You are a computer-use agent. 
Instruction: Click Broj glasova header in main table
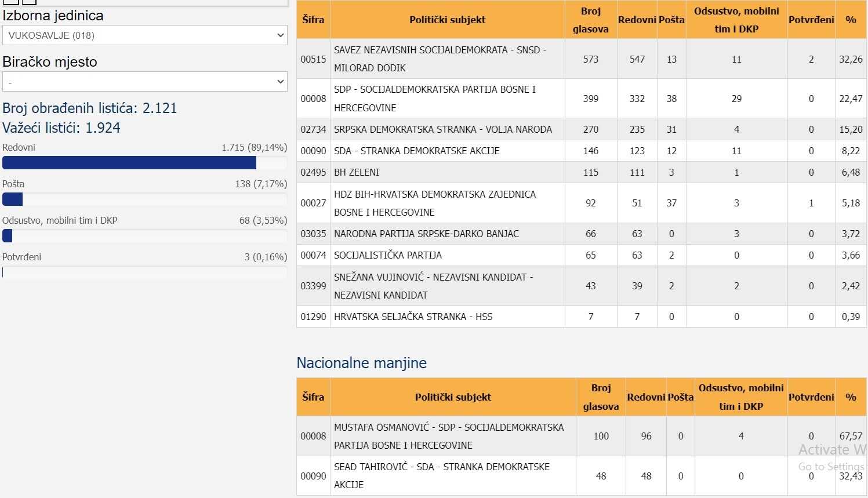(590, 20)
